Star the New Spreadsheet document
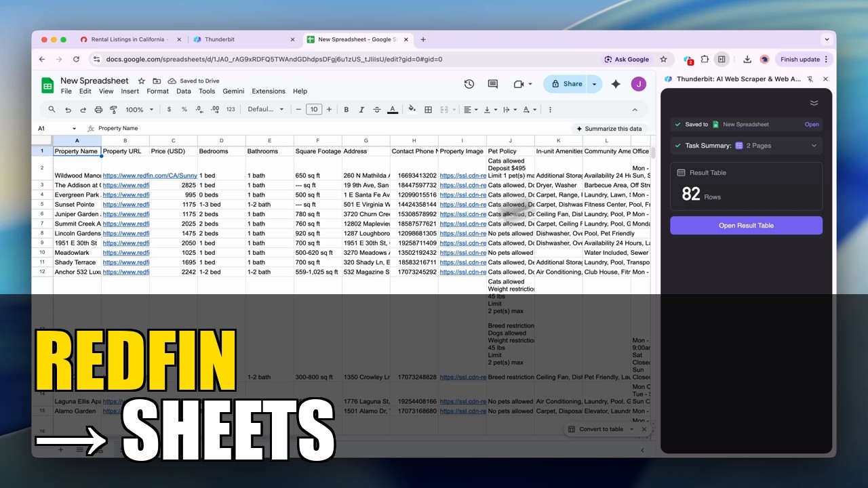The height and width of the screenshot is (488, 868). tap(141, 81)
